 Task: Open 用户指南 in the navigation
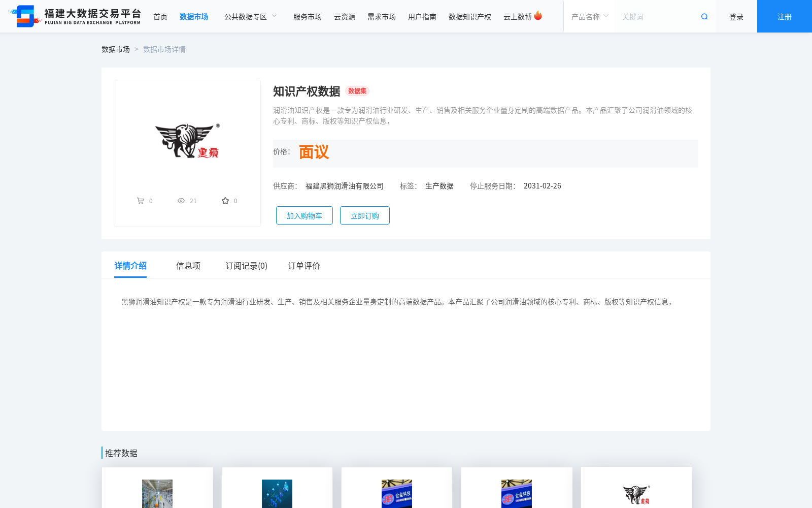[422, 17]
